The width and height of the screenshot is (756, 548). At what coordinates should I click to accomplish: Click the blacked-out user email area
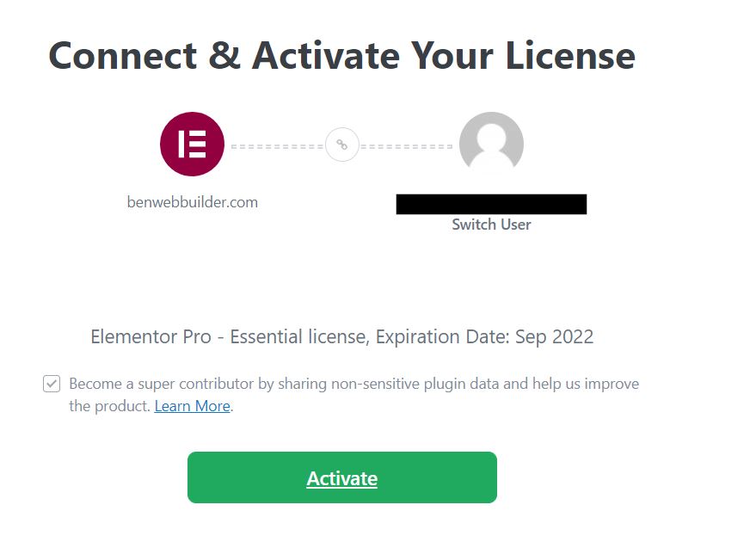pos(491,203)
